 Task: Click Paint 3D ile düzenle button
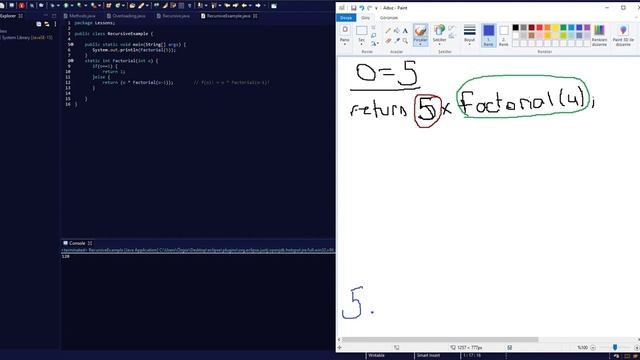click(x=623, y=35)
